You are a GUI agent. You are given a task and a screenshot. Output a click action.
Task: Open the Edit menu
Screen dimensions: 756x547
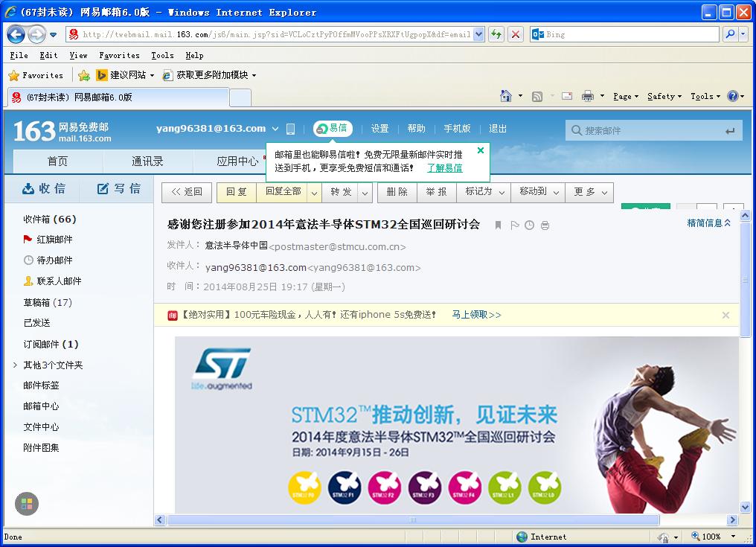[x=48, y=55]
